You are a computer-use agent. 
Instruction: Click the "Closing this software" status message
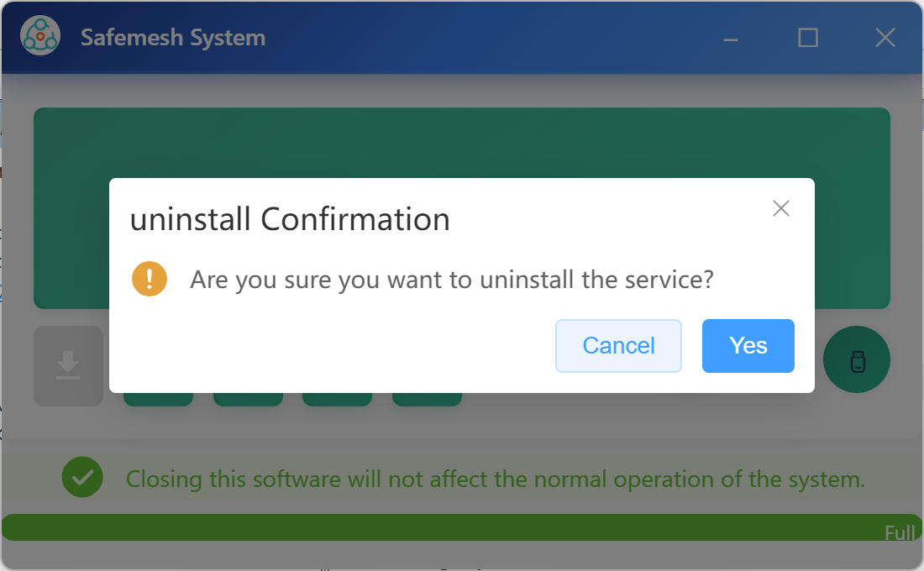(x=495, y=479)
